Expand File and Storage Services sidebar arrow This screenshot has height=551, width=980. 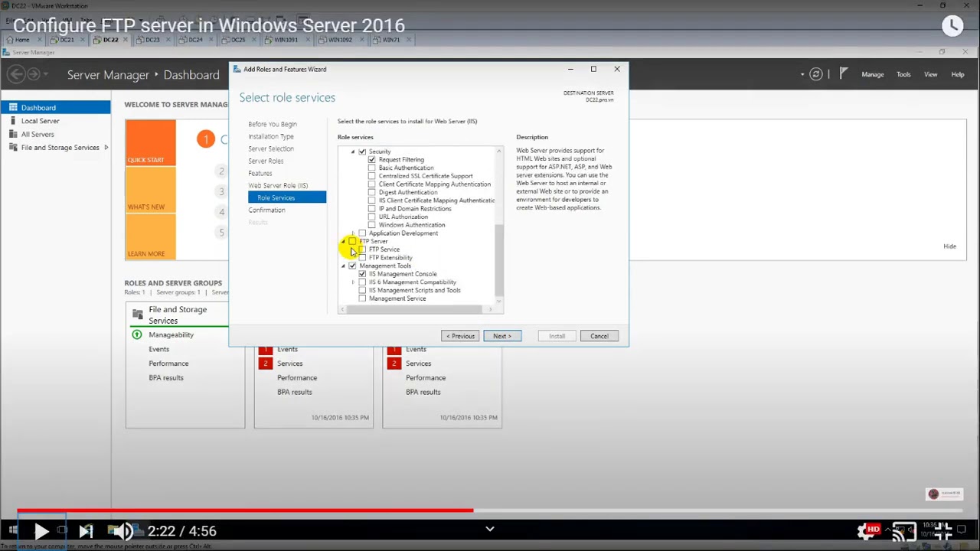pyautogui.click(x=106, y=148)
